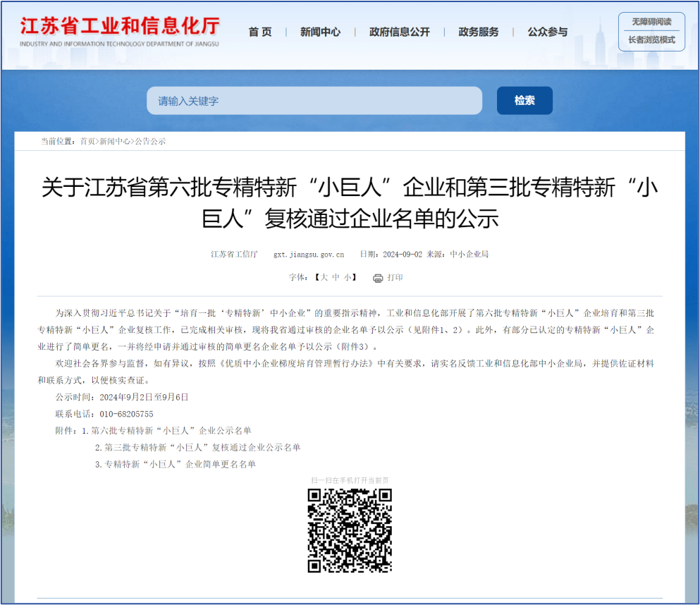Click the QR code image
Screen dimensions: 700x605
click(350, 530)
